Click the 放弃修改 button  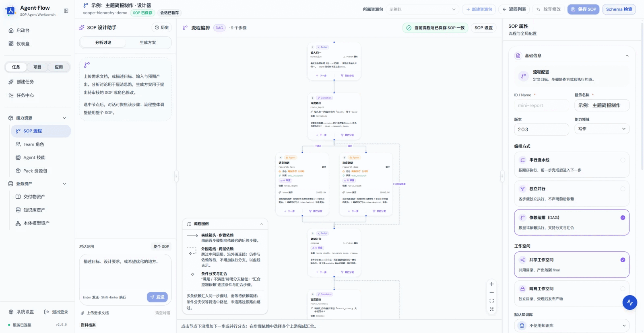point(549,9)
